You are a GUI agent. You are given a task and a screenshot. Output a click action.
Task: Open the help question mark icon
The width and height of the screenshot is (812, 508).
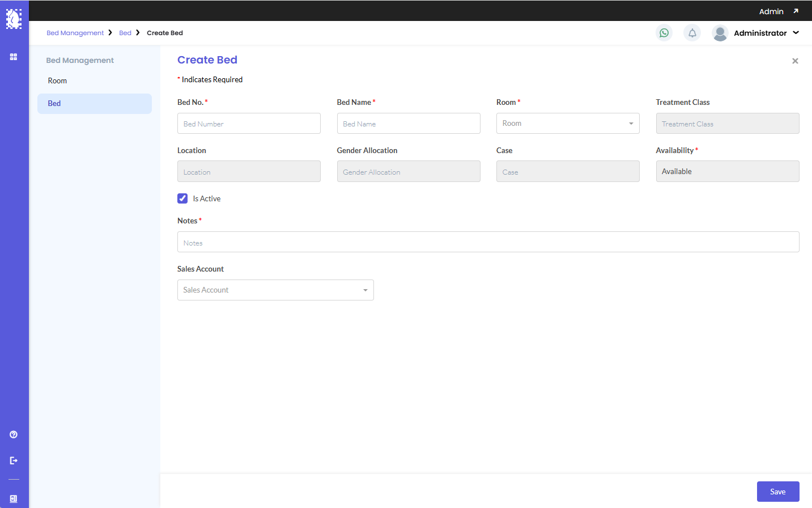click(x=14, y=434)
